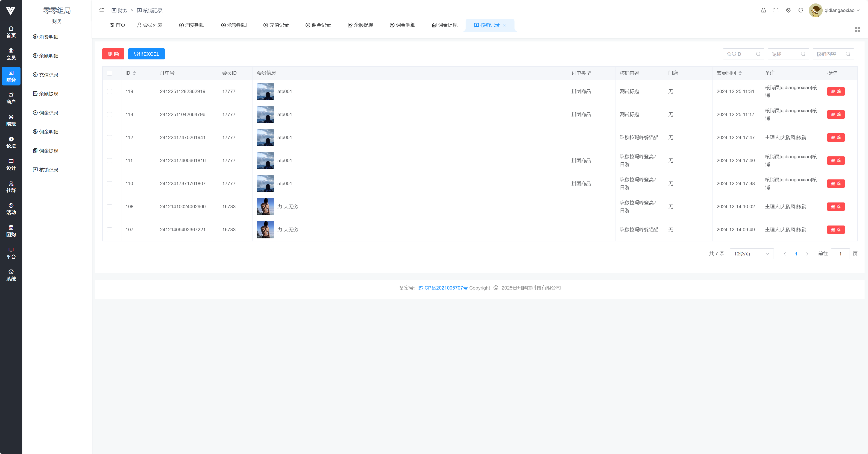The width and height of the screenshot is (868, 454).
Task: Toggle fullscreen mode icon
Action: click(x=776, y=10)
